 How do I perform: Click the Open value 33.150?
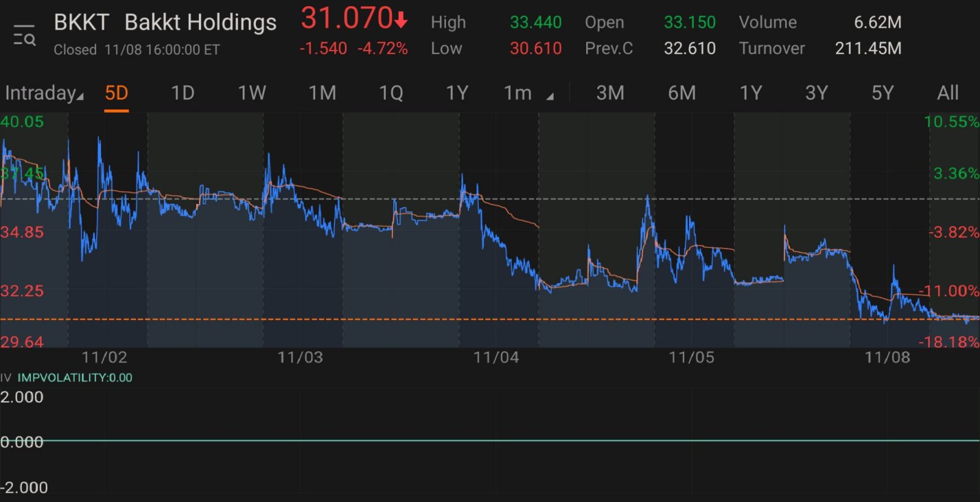pyautogui.click(x=690, y=23)
